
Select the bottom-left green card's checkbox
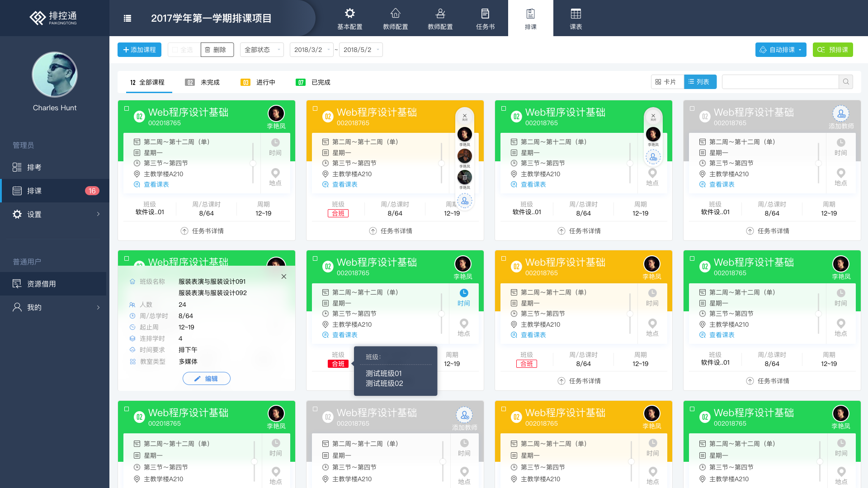pos(127,409)
